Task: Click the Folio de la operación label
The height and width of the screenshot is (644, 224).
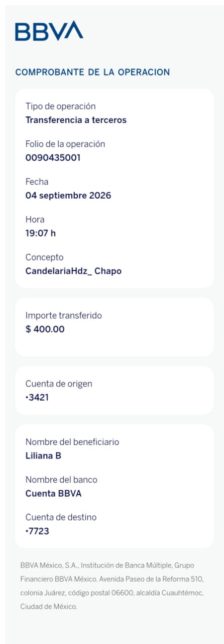Action: click(x=65, y=144)
